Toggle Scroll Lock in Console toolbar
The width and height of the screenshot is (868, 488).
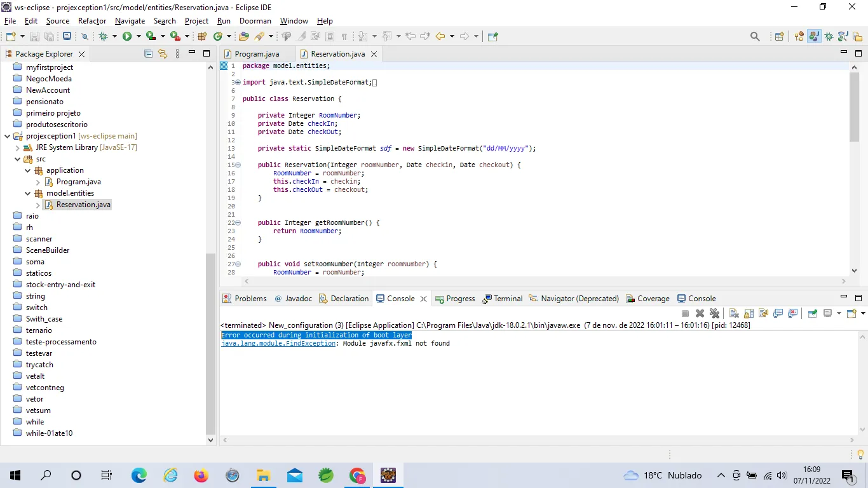[749, 313]
